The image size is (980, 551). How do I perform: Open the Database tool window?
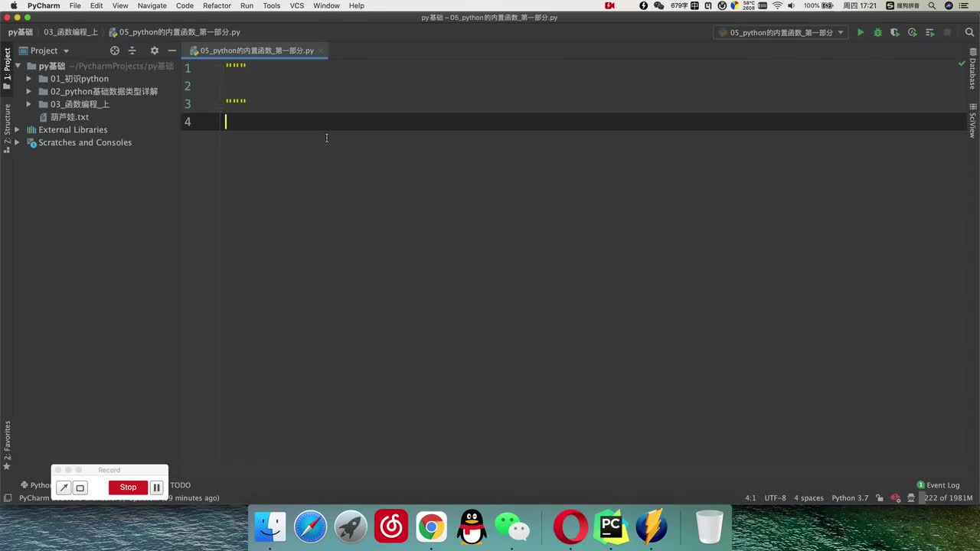point(973,69)
